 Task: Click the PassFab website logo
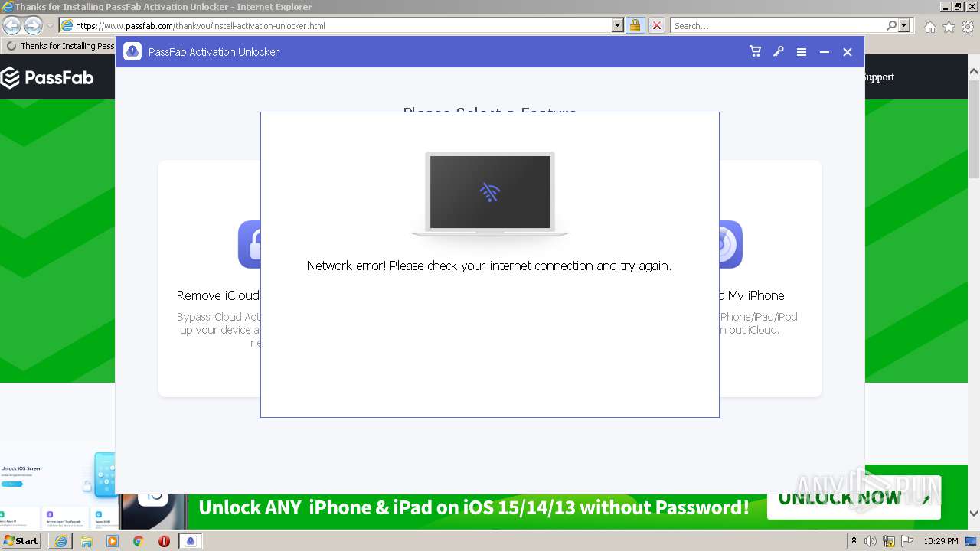coord(47,77)
